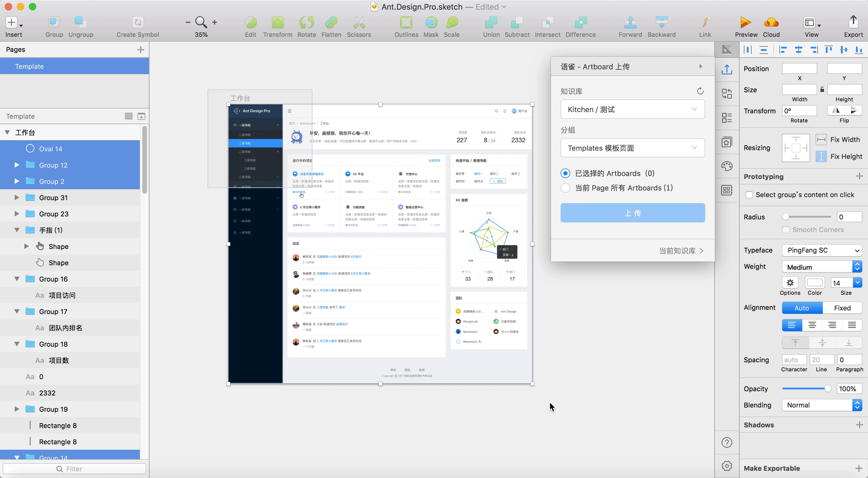Click the Mask tool icon

click(431, 23)
